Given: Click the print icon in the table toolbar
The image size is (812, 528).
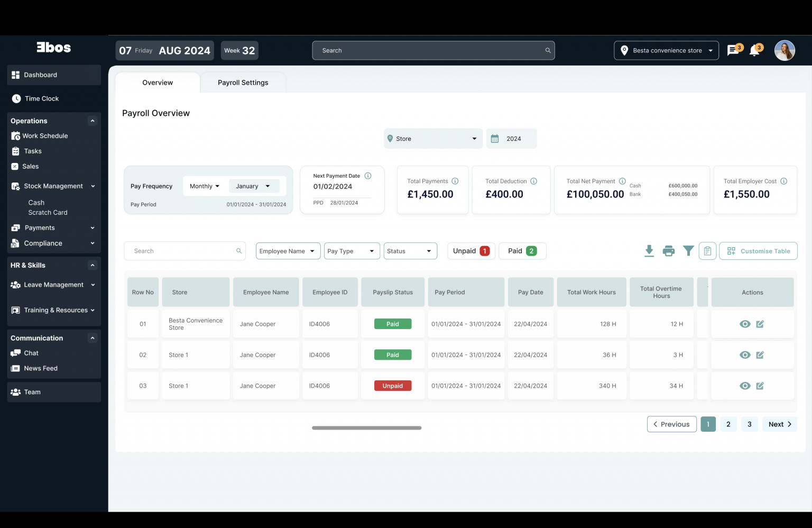Looking at the screenshot, I should [669, 251].
